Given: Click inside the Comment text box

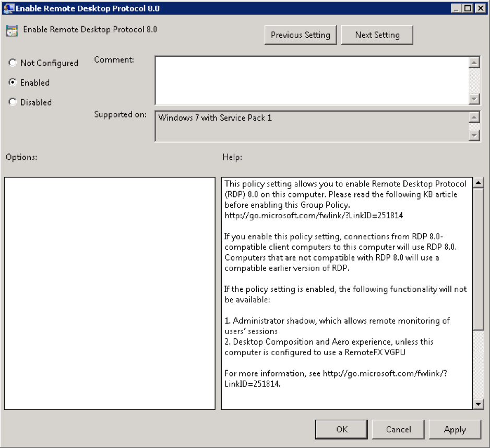Looking at the screenshot, I should pyautogui.click(x=312, y=80).
